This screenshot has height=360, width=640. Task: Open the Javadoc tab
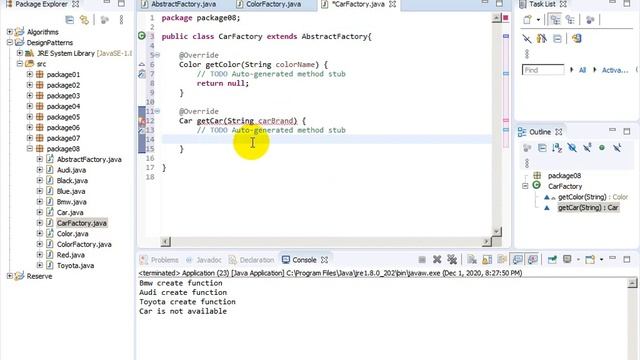204,260
